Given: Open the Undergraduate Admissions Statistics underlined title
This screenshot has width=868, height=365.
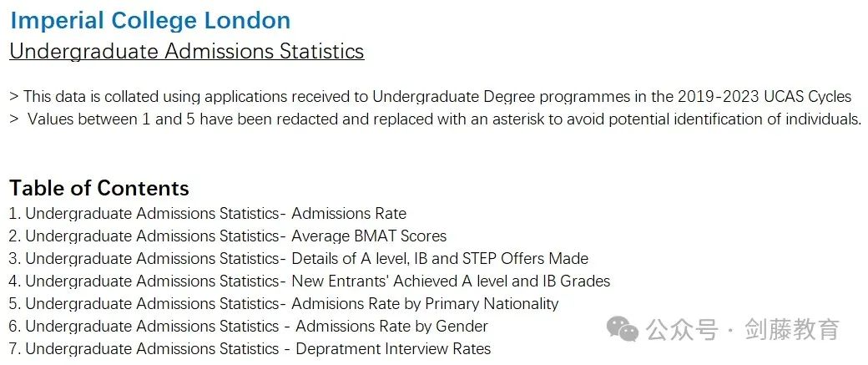Looking at the screenshot, I should click(x=187, y=51).
